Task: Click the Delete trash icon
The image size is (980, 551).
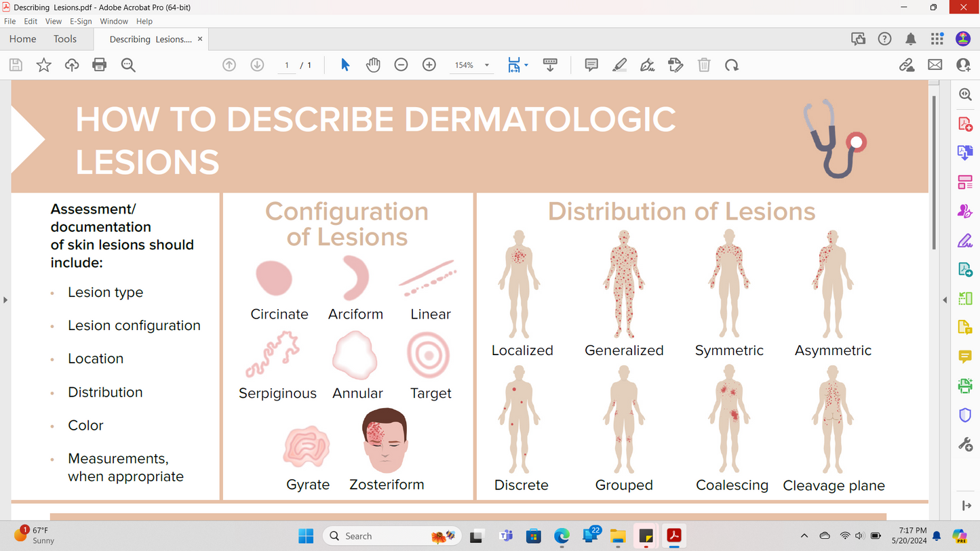Action: (x=704, y=65)
